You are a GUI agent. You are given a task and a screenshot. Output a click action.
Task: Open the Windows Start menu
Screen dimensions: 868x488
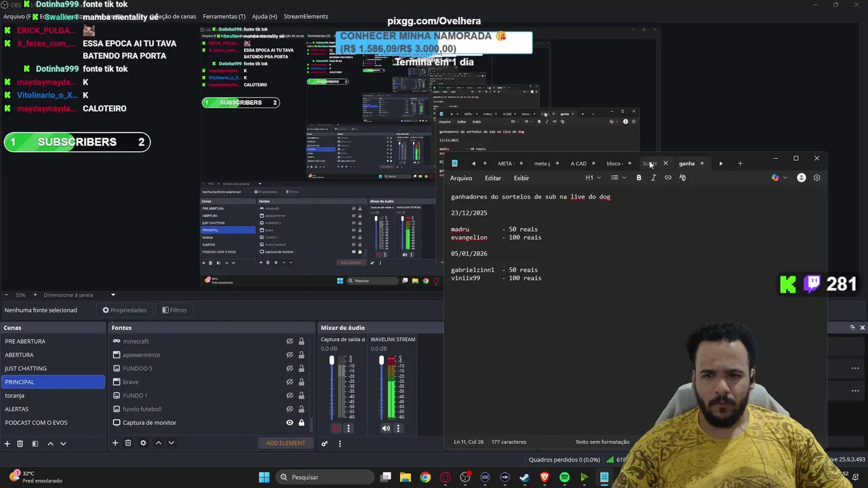coord(264,477)
